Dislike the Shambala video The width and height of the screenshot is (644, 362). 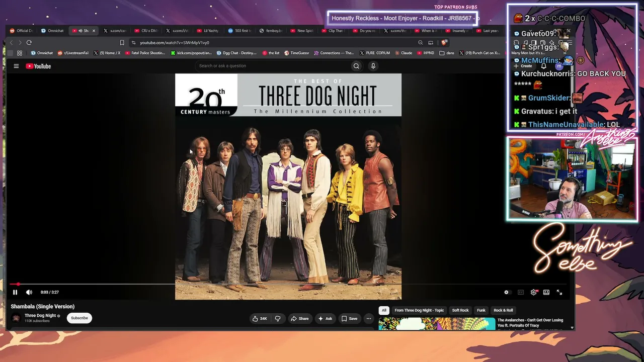click(x=277, y=318)
